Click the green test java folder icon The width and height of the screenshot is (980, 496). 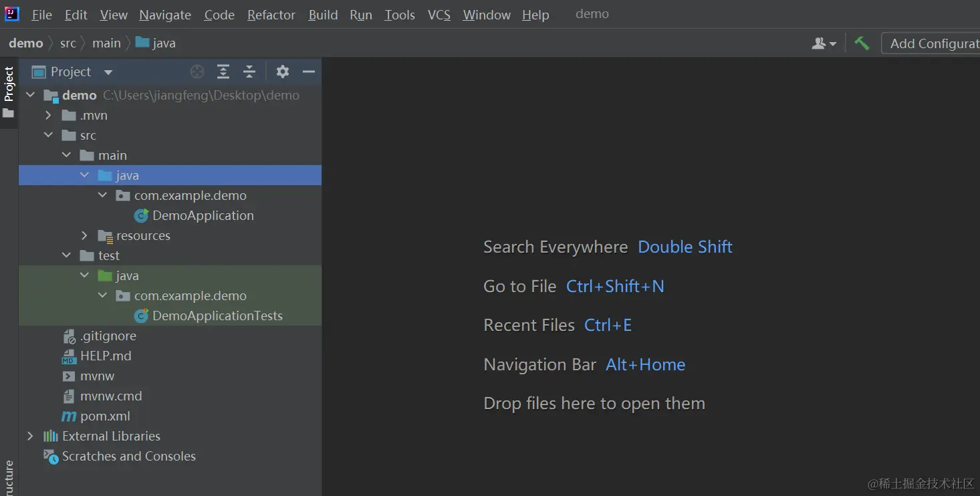(105, 276)
